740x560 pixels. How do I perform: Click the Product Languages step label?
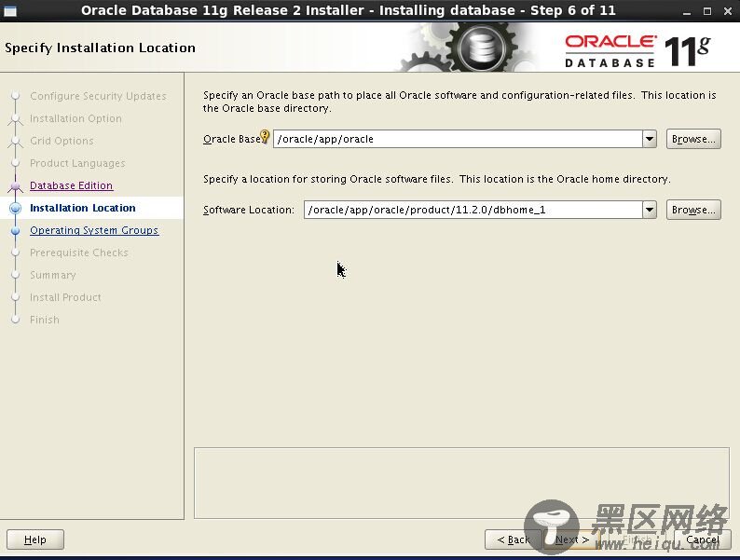(x=77, y=163)
